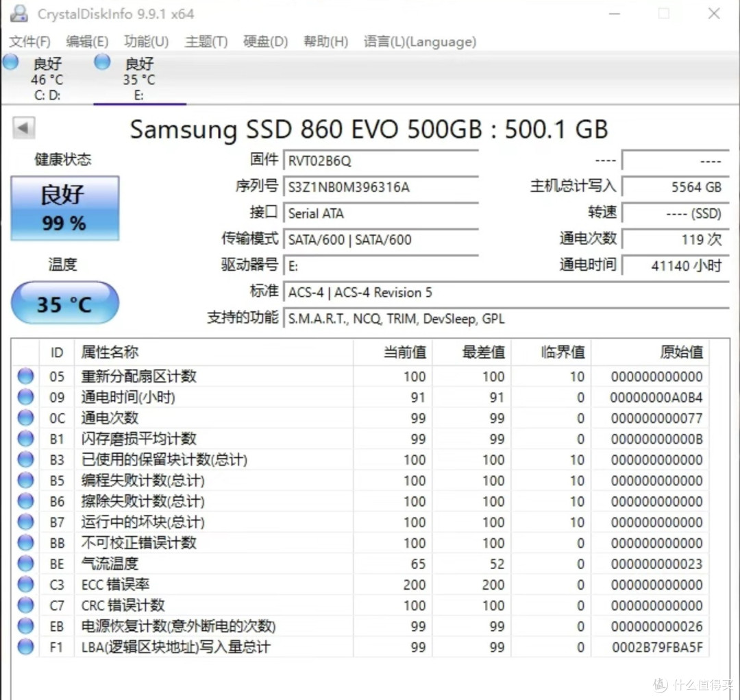
Task: Click the power on count value 119 次
Action: pos(676,239)
